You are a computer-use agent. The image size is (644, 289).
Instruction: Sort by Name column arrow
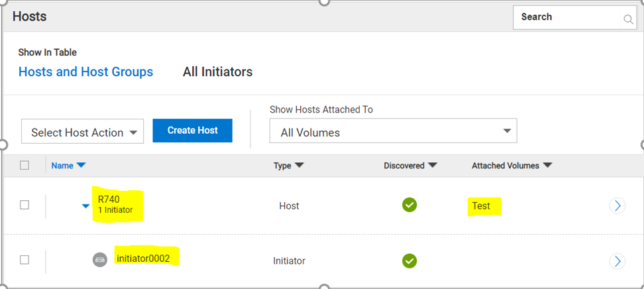pyautogui.click(x=81, y=166)
